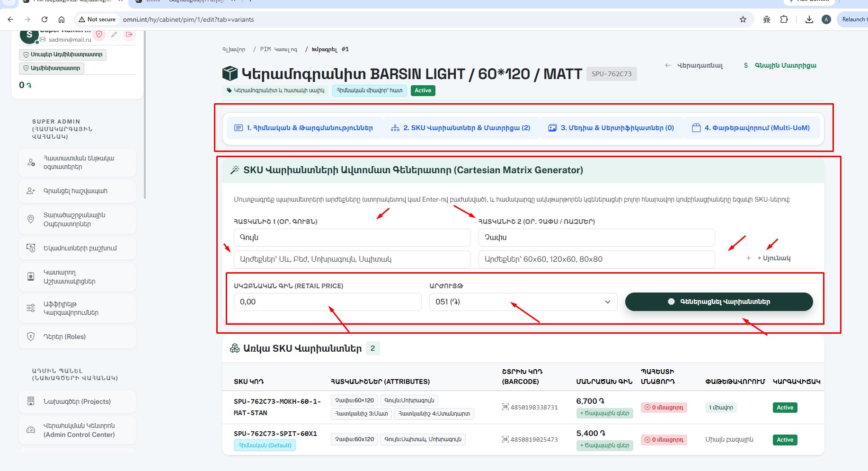This screenshot has height=471, width=868.
Task: Click the Վերադառնալ back link
Action: [x=694, y=65]
